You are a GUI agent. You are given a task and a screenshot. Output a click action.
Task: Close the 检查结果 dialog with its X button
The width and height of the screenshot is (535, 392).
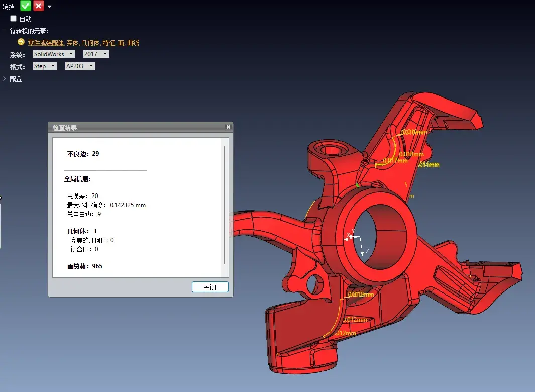[228, 127]
